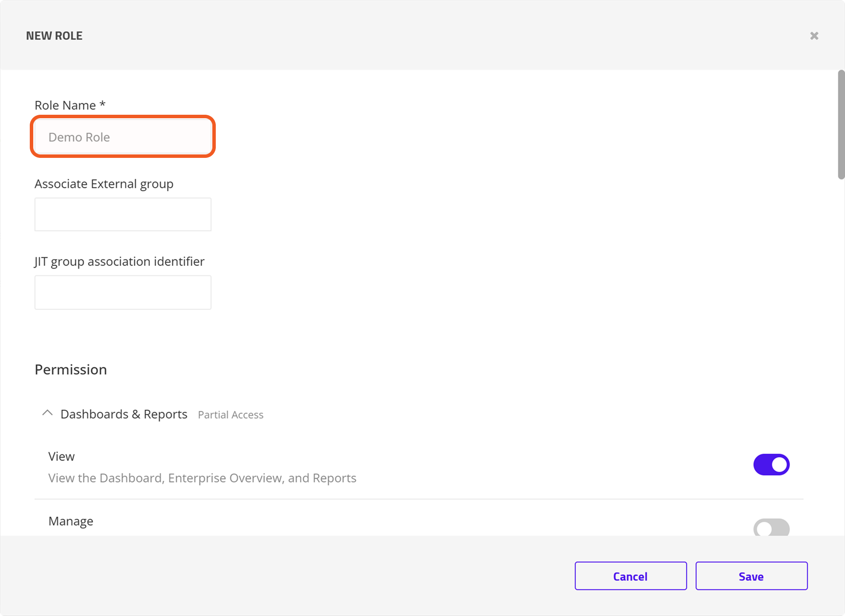Screen dimensions: 845x616
Task: Click the Dashboards & Reports section title
Action: point(124,414)
